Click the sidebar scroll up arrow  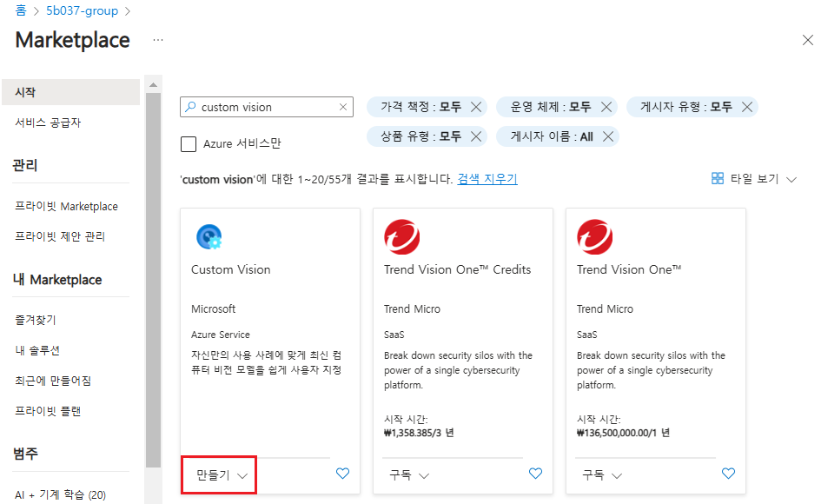pyautogui.click(x=154, y=85)
